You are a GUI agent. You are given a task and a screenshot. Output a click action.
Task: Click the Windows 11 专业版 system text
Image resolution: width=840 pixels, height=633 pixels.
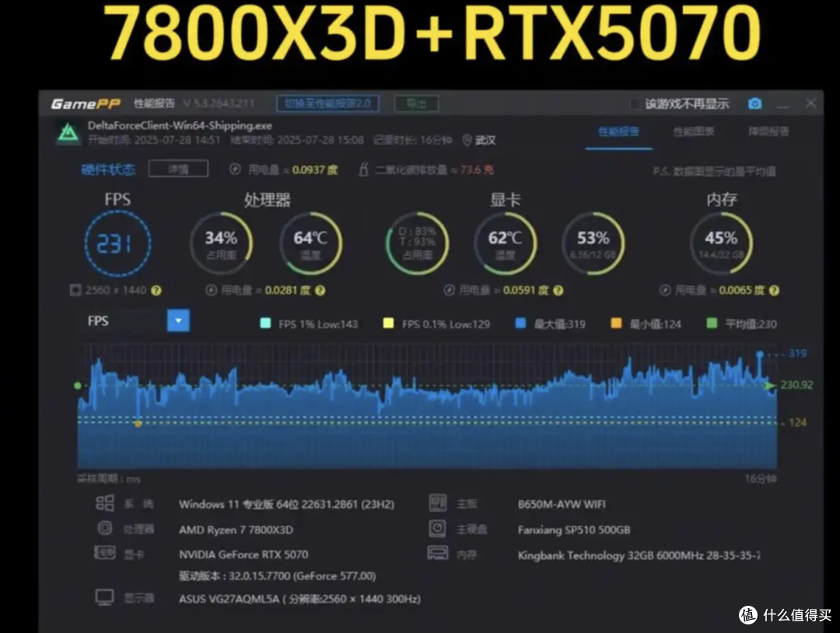286,504
